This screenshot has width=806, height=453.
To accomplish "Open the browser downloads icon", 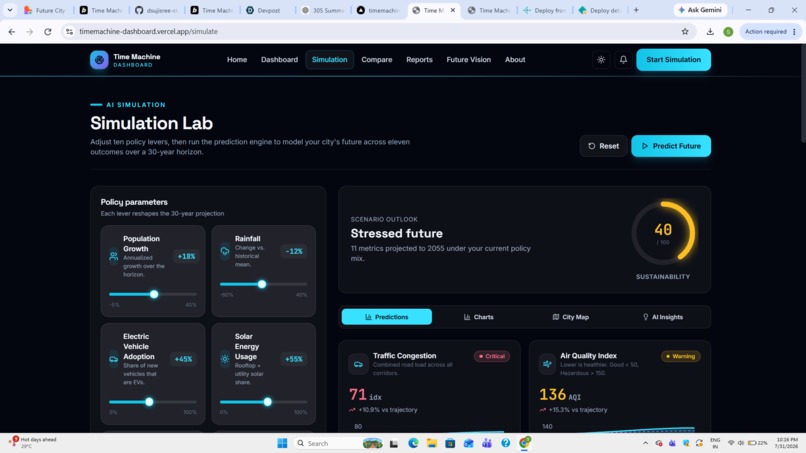I will 710,31.
